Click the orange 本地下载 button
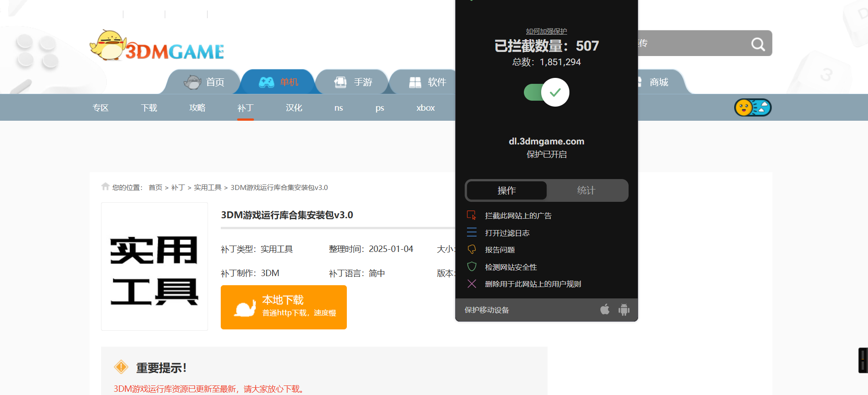868x395 pixels. pos(284,307)
